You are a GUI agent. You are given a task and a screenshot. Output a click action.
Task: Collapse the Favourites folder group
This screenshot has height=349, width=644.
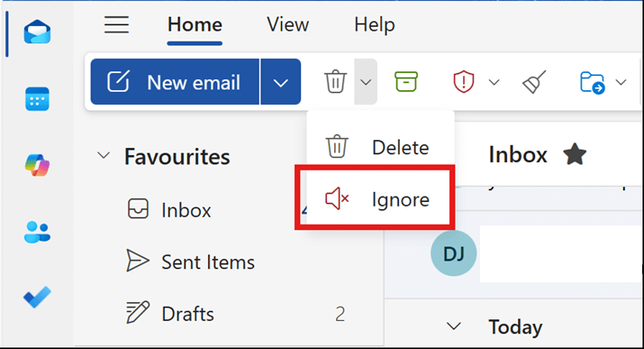point(104,156)
